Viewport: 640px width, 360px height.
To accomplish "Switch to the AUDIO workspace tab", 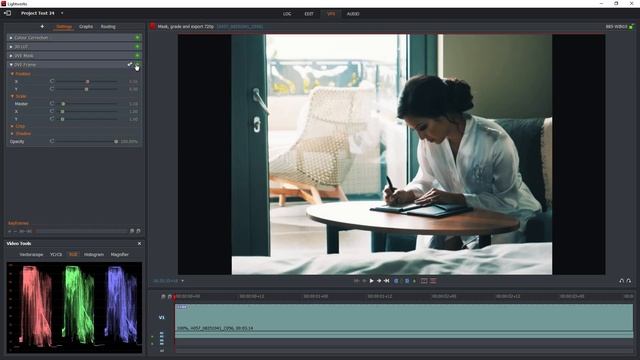I will click(x=353, y=14).
